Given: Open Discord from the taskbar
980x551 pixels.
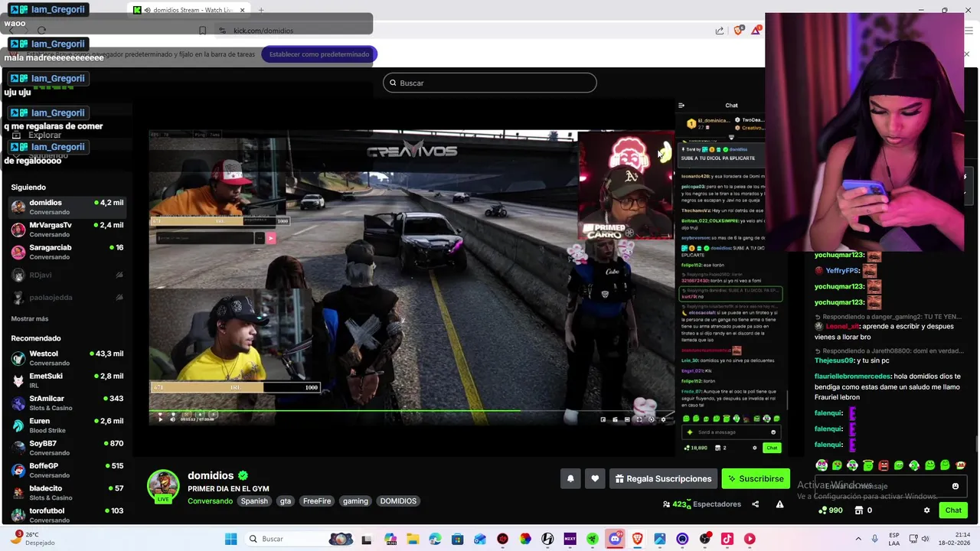Looking at the screenshot, I should [x=615, y=539].
